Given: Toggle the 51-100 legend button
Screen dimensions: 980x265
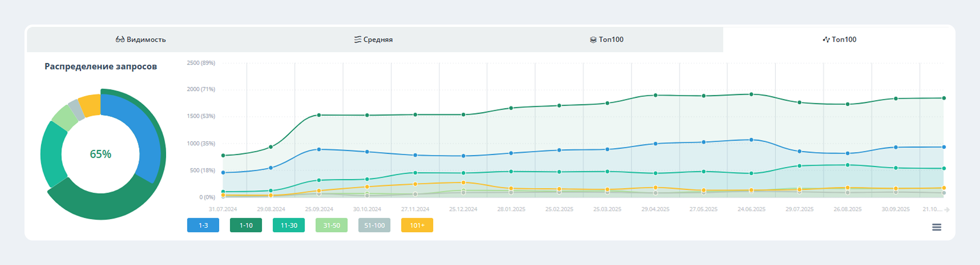Looking at the screenshot, I should pyautogui.click(x=374, y=225).
